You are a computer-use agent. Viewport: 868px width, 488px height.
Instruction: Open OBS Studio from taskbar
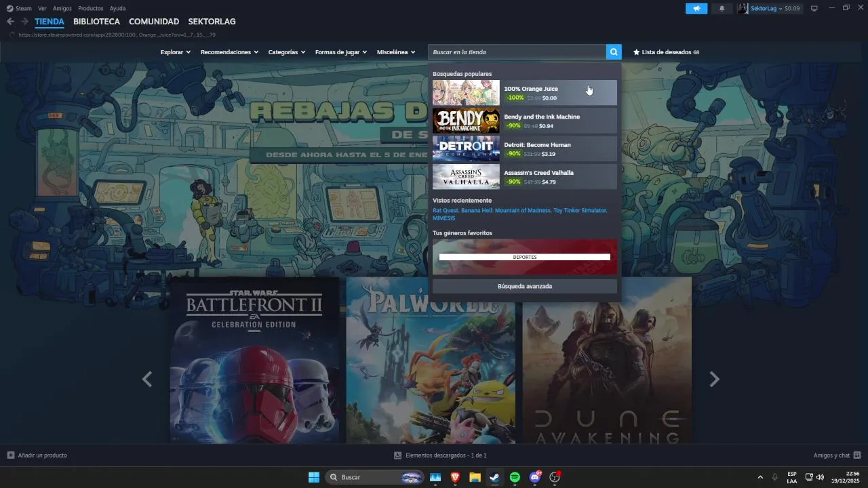555,477
